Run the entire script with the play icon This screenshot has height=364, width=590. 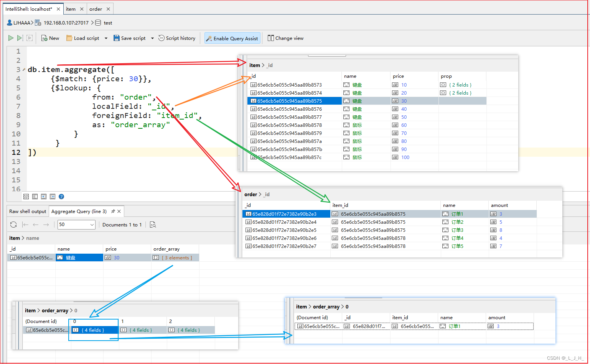pos(11,38)
